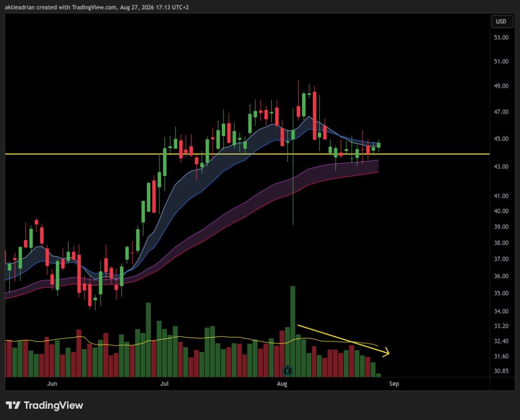This screenshot has width=520, height=420.
Task: Click the Jul label on time axis
Action: tap(164, 383)
